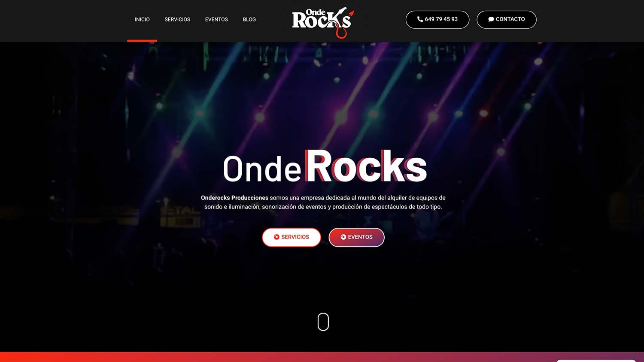
Task: Call the 649 79 45 93 number button
Action: pyautogui.click(x=437, y=20)
